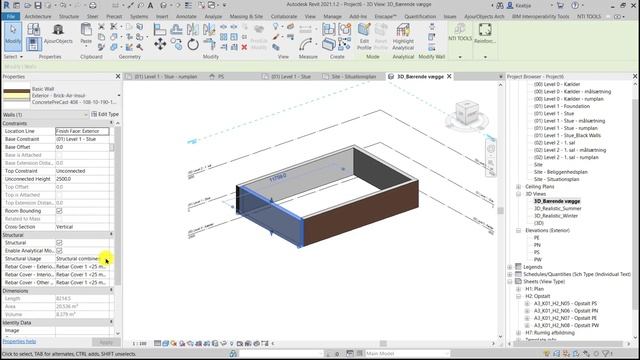Click the Project Browser vertical scrollbar
This screenshot has height=360, width=640.
(636, 204)
